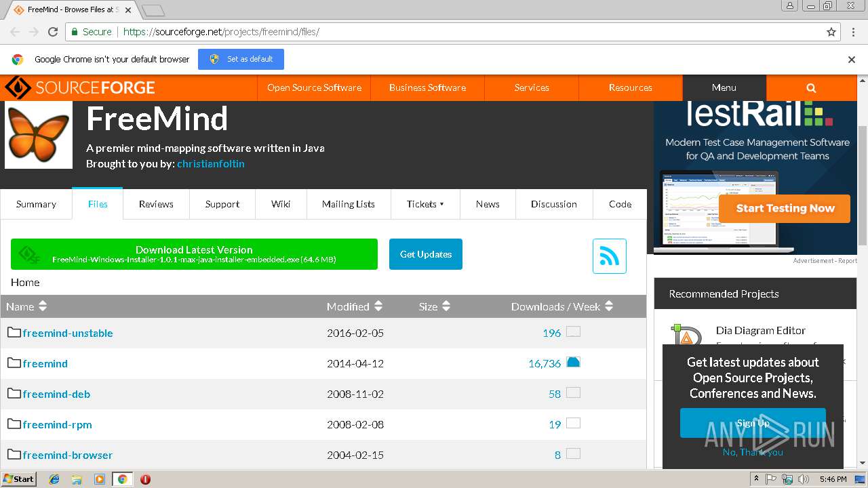Open the Resources menu

(x=631, y=87)
